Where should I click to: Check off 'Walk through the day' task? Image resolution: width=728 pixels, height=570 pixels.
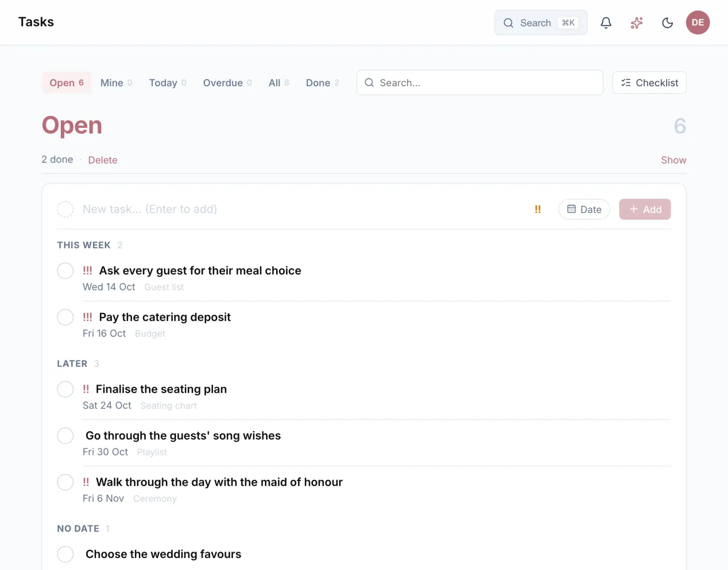(65, 482)
